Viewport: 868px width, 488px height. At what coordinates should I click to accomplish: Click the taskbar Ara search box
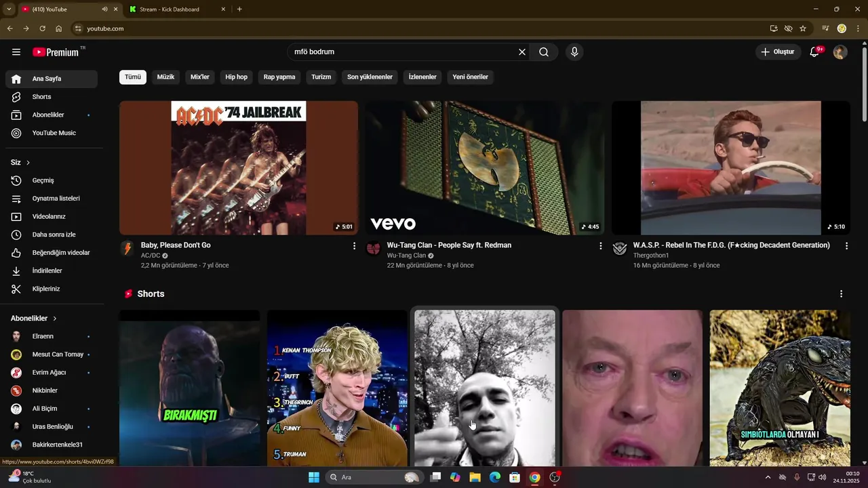(374, 477)
